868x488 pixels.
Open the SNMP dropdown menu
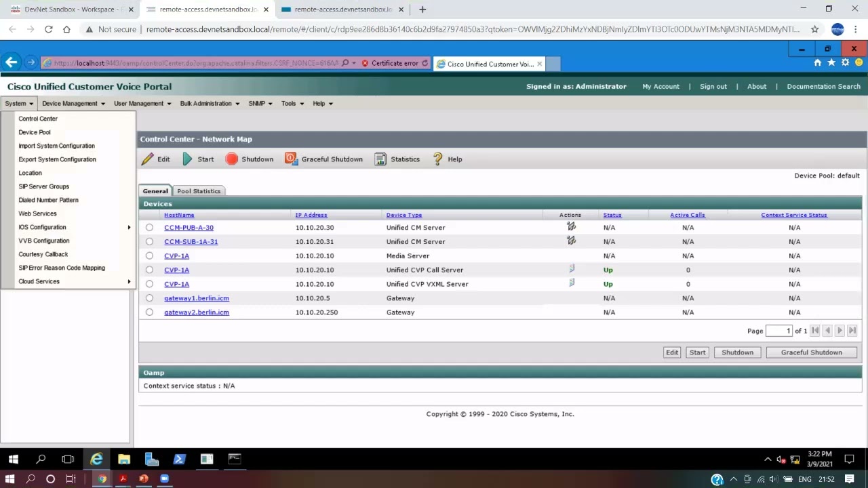(x=260, y=104)
